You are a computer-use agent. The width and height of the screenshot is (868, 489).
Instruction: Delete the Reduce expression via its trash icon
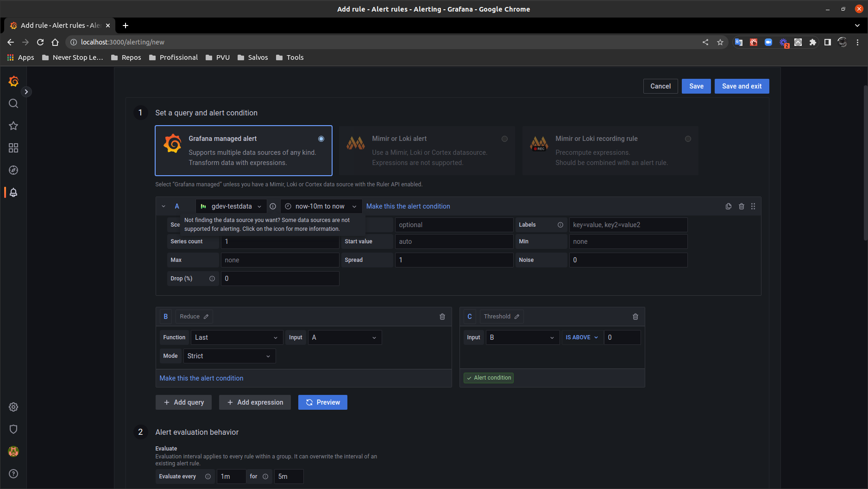click(x=442, y=316)
